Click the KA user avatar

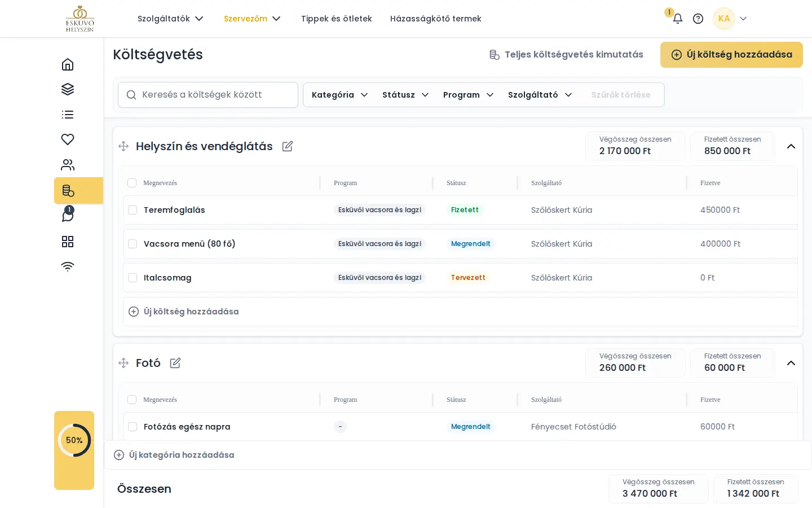[724, 19]
